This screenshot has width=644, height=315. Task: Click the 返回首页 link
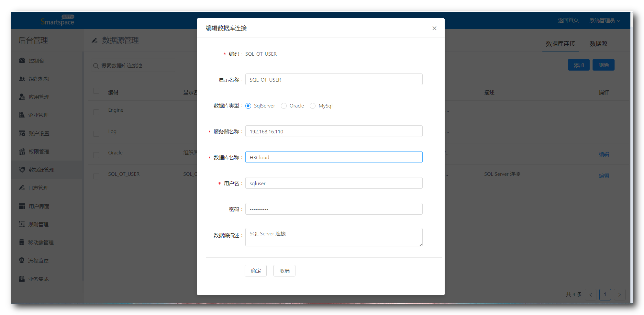(568, 20)
